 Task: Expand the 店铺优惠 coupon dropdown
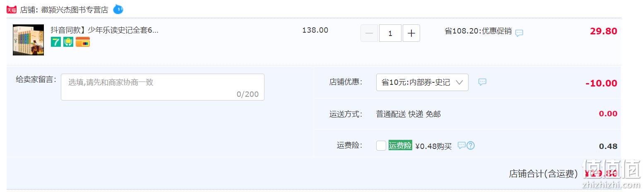pos(422,82)
